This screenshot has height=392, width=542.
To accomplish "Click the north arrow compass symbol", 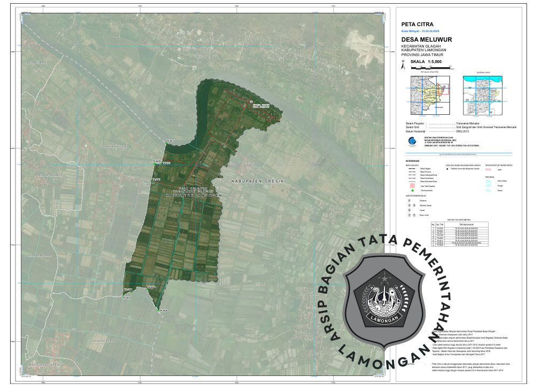I will [x=404, y=66].
